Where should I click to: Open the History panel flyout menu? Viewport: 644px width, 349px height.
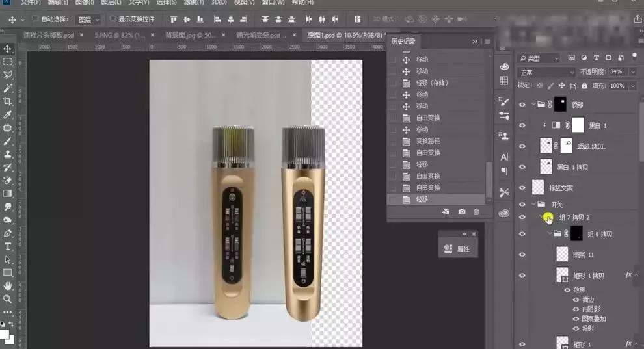coord(487,42)
